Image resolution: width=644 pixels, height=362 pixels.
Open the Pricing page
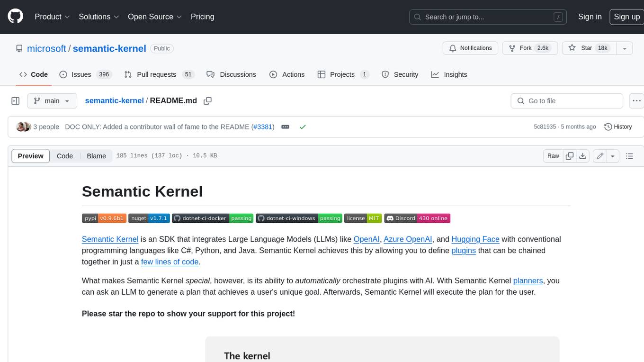pos(202,17)
